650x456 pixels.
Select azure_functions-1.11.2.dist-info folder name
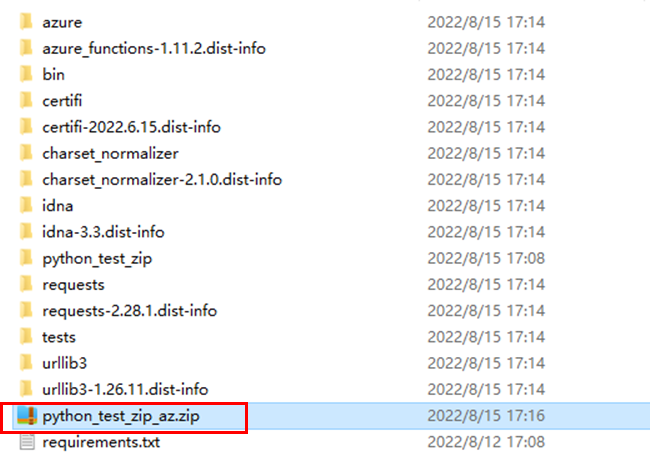click(154, 49)
